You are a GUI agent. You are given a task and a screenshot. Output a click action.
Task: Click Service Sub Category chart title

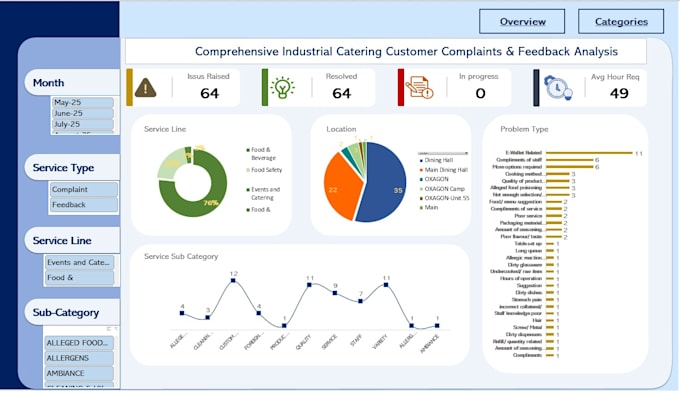click(181, 256)
